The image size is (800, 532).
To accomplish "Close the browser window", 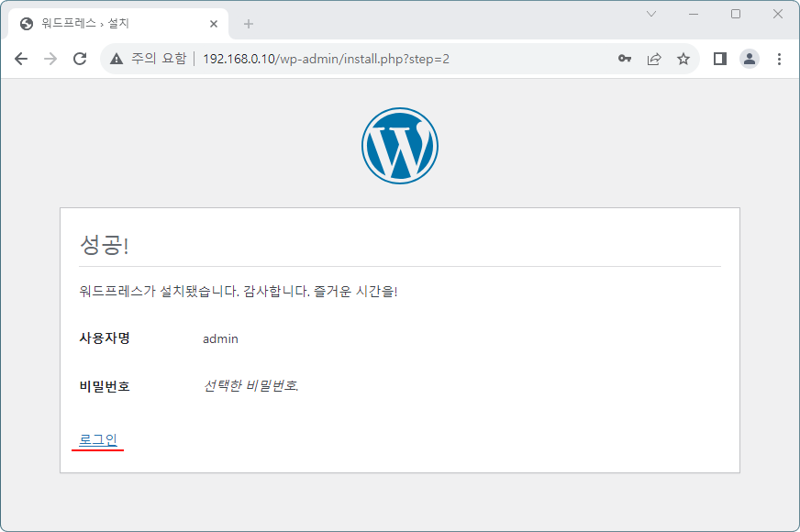I will coord(778,14).
